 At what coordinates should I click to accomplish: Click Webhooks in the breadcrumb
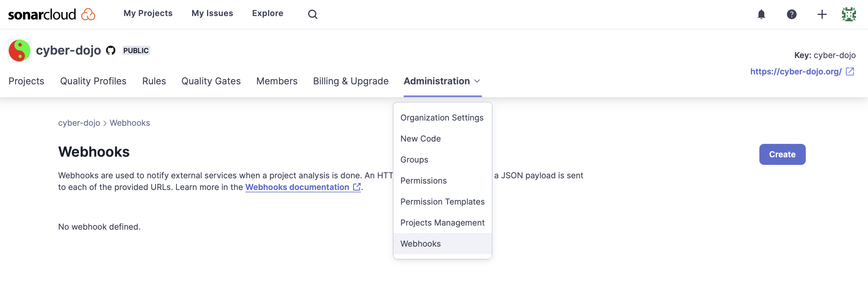click(130, 123)
